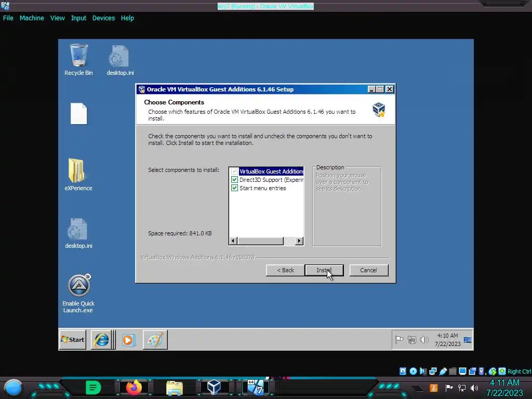Launch Internet Explorer from guest taskbar
Screen dimensions: 532x399
(102, 340)
